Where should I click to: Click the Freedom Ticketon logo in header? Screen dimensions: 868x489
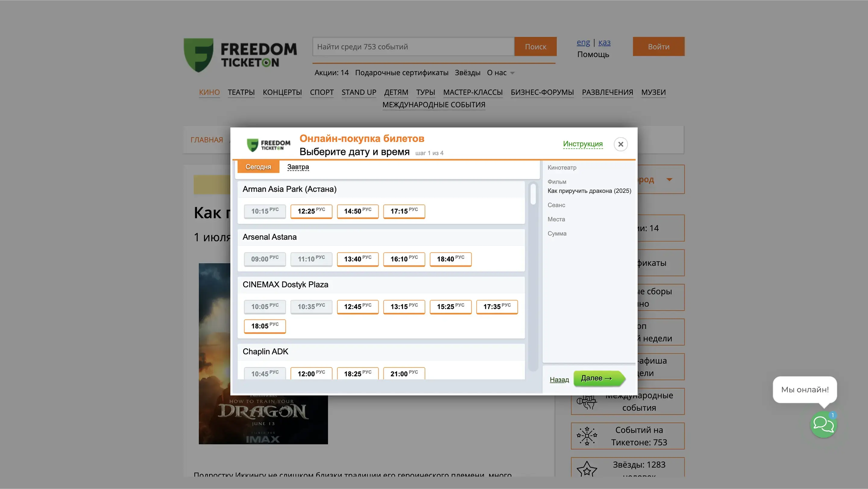(x=240, y=55)
